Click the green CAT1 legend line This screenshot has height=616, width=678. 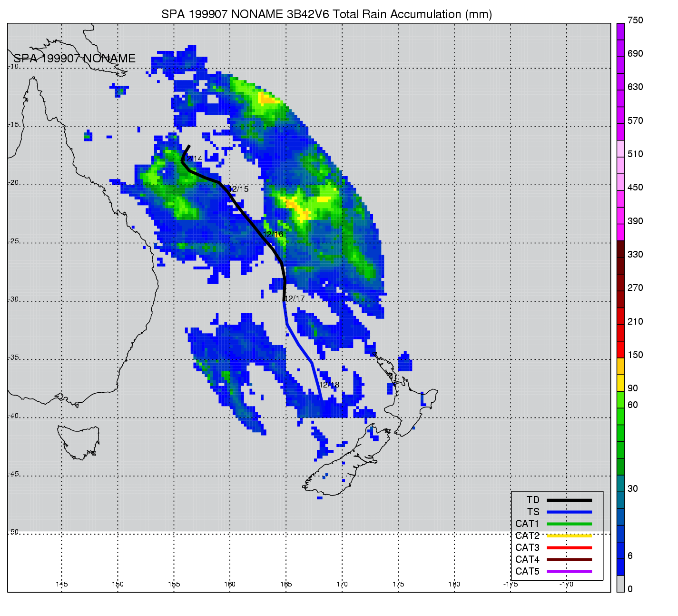pyautogui.click(x=569, y=524)
